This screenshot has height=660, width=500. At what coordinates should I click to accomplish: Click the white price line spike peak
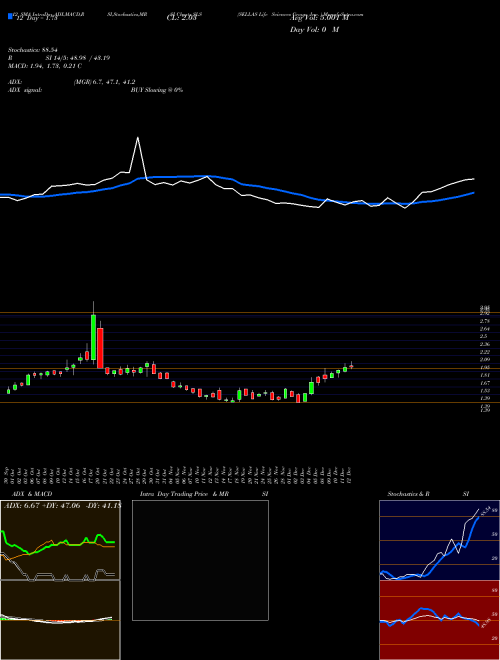click(x=138, y=138)
